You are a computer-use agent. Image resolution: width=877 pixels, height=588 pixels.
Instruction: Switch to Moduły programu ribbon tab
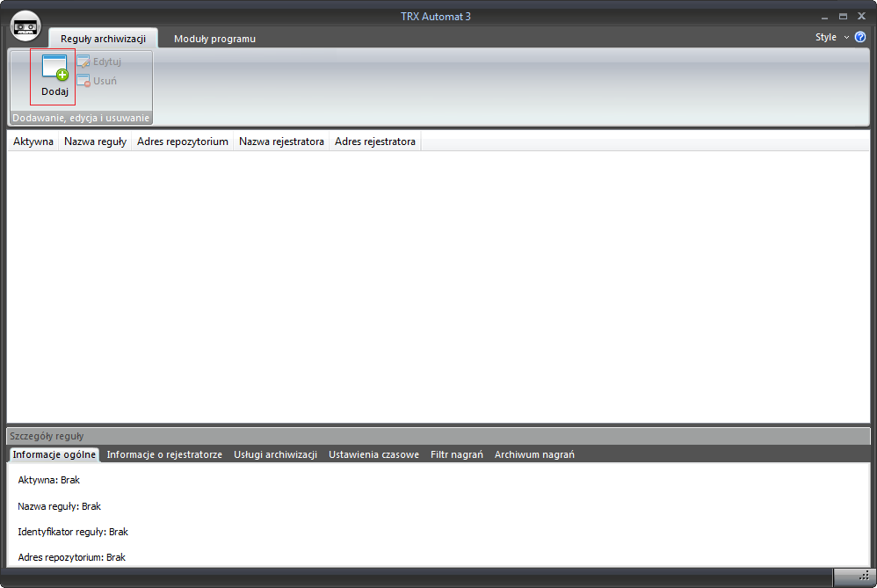point(214,39)
